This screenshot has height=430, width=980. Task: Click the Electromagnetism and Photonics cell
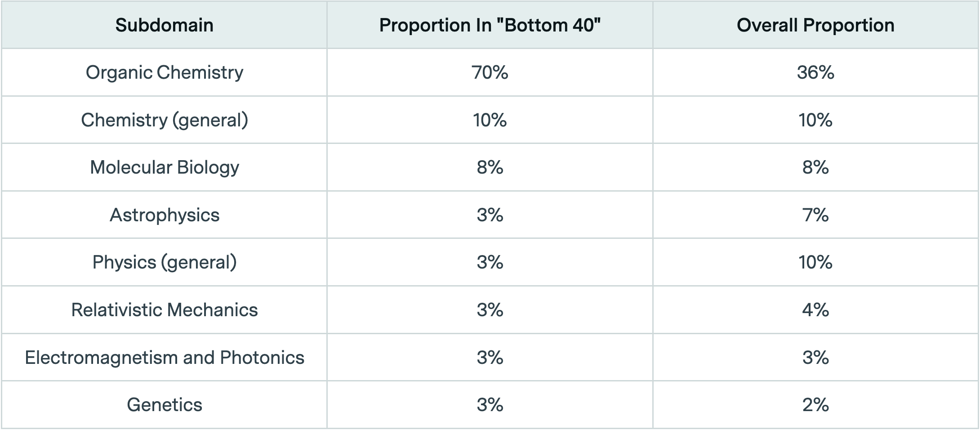[164, 358]
